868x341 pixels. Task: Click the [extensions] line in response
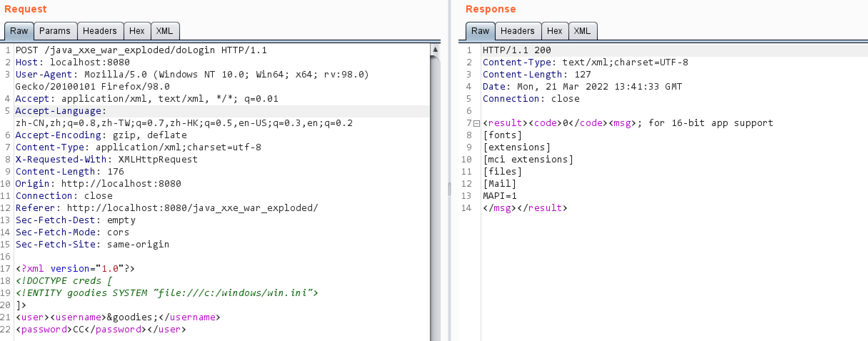[517, 147]
